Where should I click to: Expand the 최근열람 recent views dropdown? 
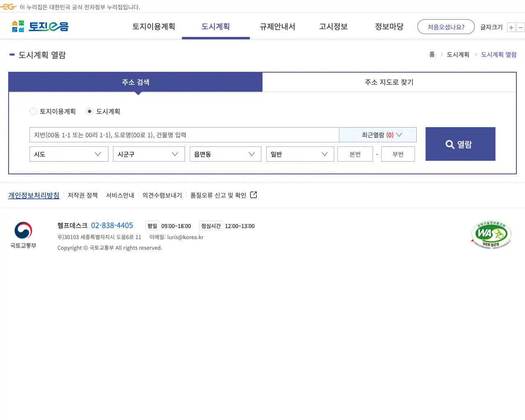[377, 135]
